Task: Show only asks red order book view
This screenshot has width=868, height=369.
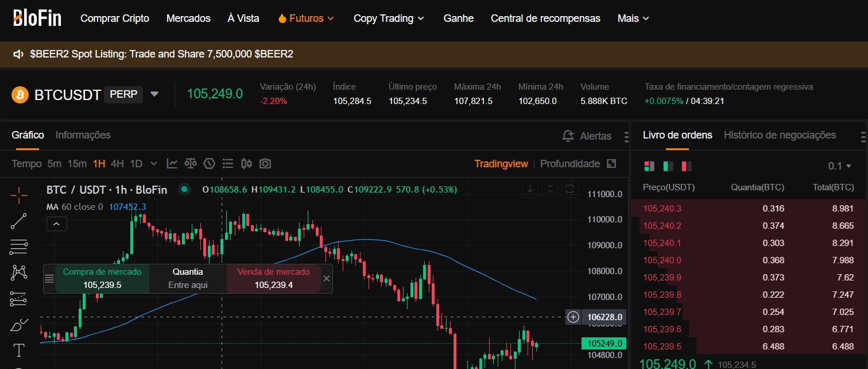Action: point(686,166)
